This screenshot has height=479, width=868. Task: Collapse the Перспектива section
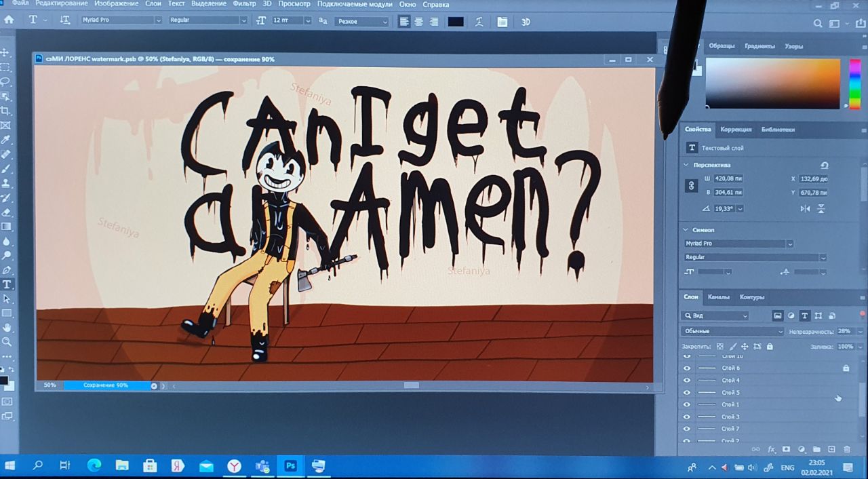[x=686, y=165]
